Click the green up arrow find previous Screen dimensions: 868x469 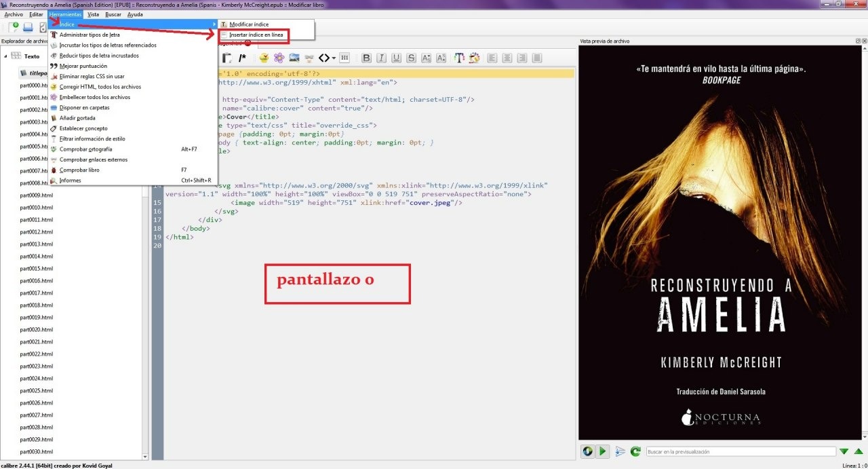[x=859, y=451]
